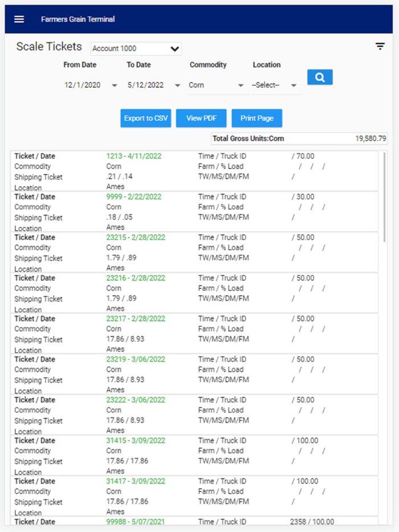Open the Account 1000 dropdown
The height and width of the screenshot is (532, 399).
[x=136, y=48]
